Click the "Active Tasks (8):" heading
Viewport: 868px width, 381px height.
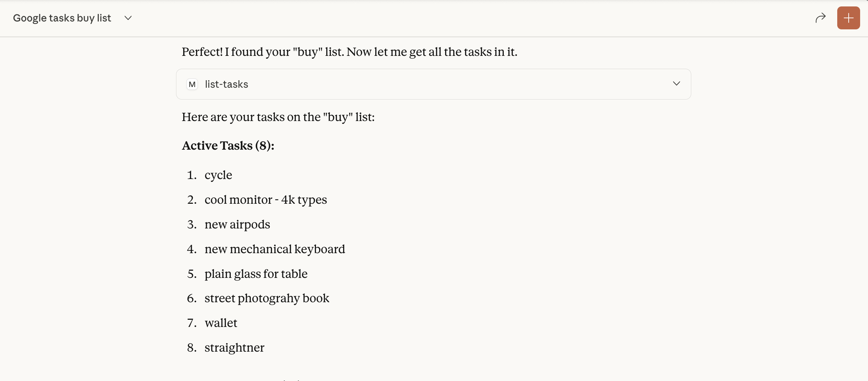228,146
